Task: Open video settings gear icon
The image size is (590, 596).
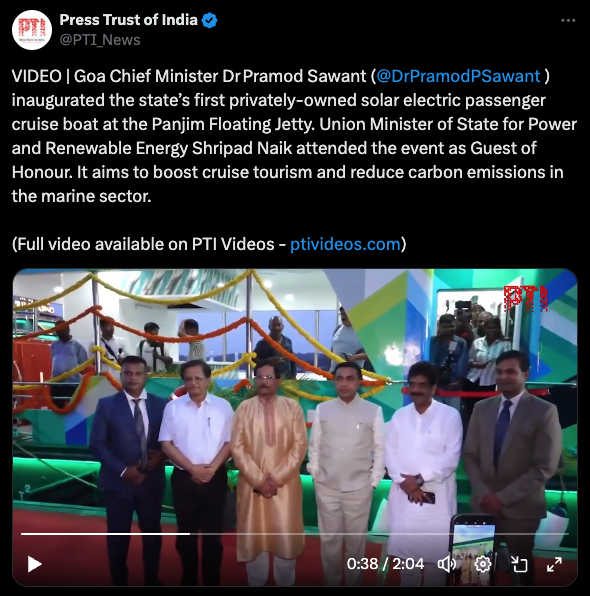Action: click(483, 564)
